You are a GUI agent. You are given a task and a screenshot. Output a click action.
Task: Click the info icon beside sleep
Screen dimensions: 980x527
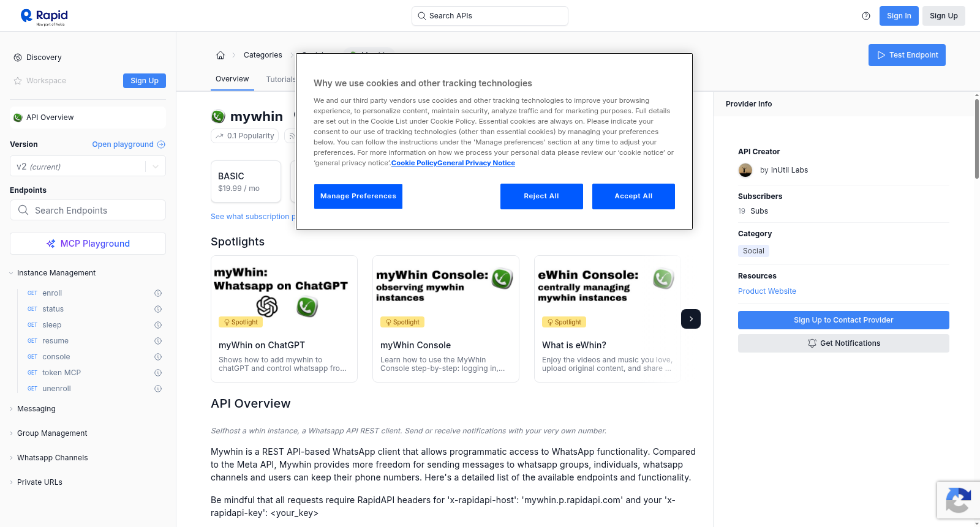tap(158, 325)
